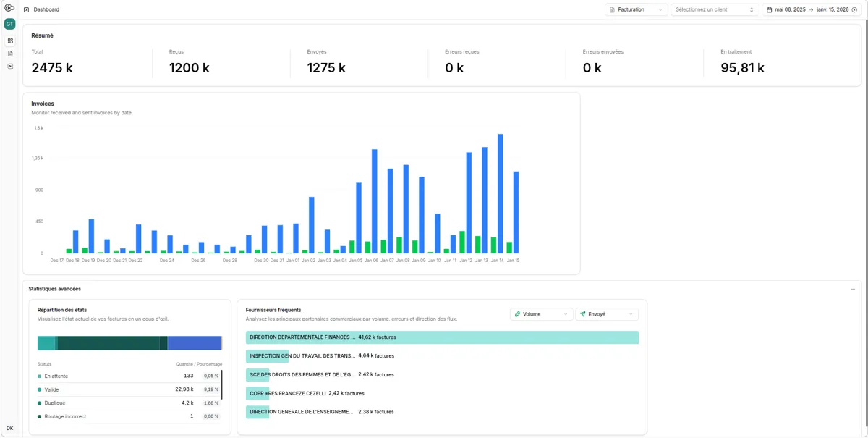Click the Fournisseurs fréquents heading

point(273,310)
